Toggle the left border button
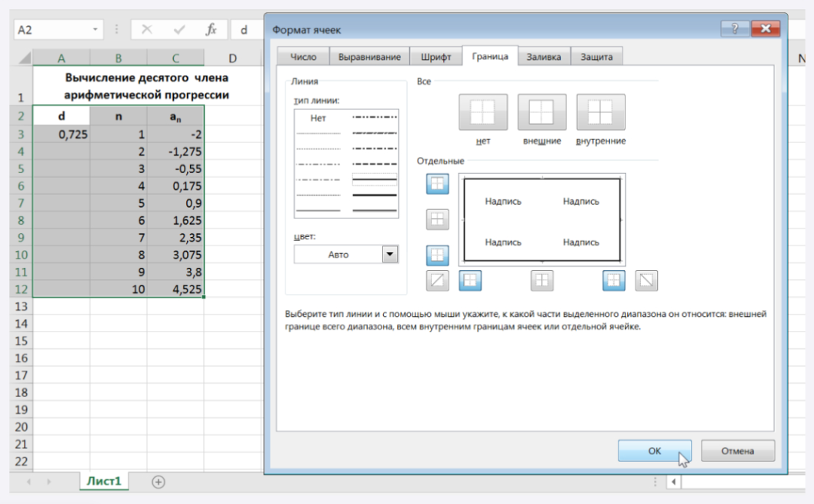This screenshot has width=814, height=504. [x=470, y=281]
